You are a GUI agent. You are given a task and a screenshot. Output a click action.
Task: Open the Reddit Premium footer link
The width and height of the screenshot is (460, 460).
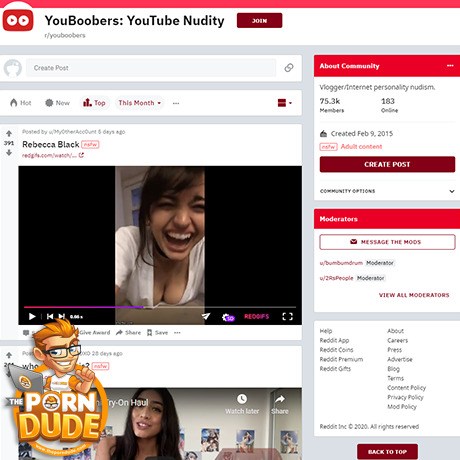pos(341,359)
